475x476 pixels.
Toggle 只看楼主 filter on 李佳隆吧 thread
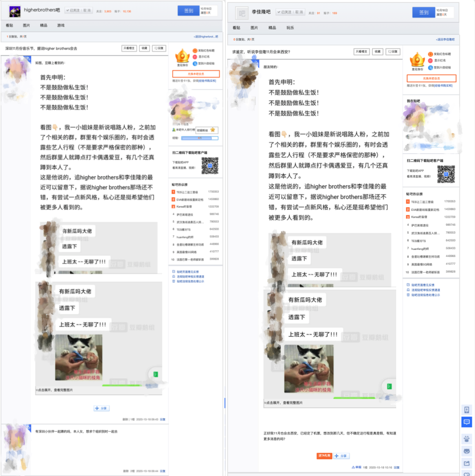pos(362,51)
